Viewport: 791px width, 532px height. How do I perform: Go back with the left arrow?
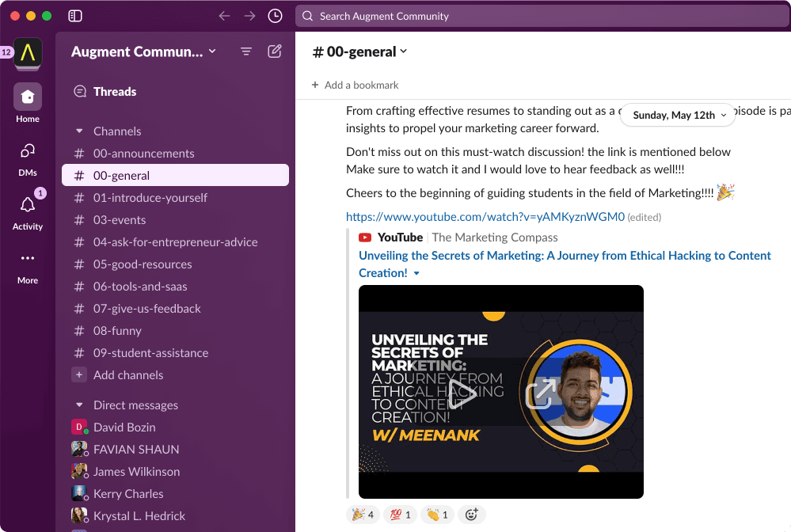coord(225,16)
